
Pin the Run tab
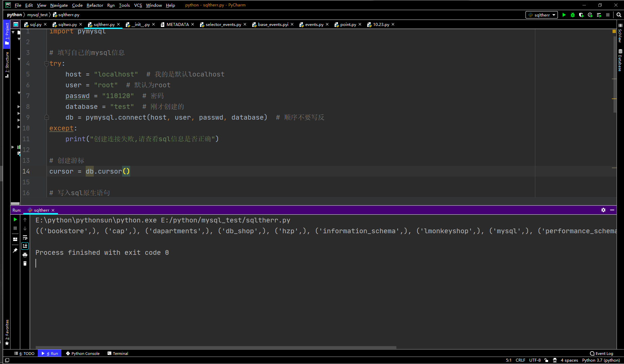pos(15,250)
